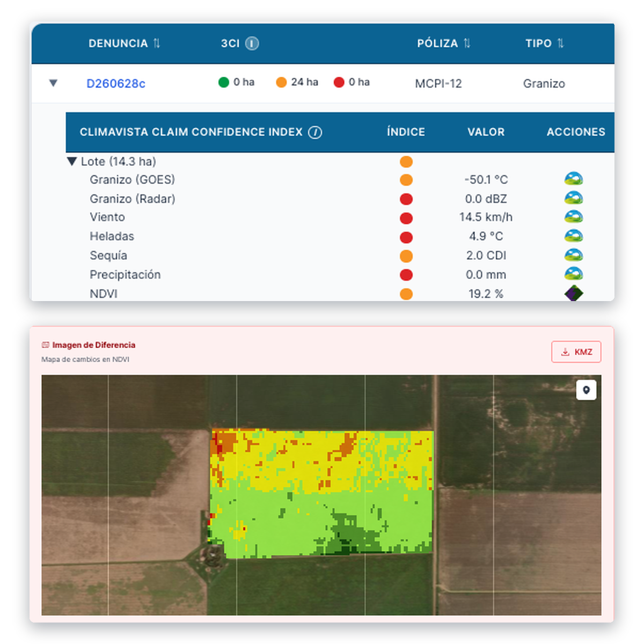Open the Granizo (GOES) map action icon

coord(574,179)
